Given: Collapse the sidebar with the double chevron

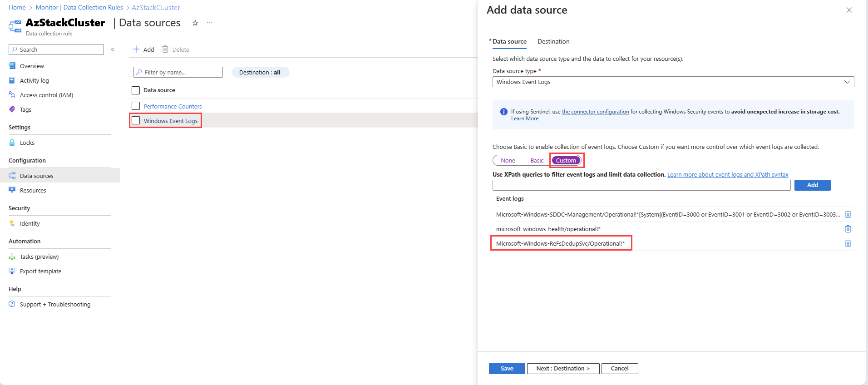Looking at the screenshot, I should coord(113,49).
